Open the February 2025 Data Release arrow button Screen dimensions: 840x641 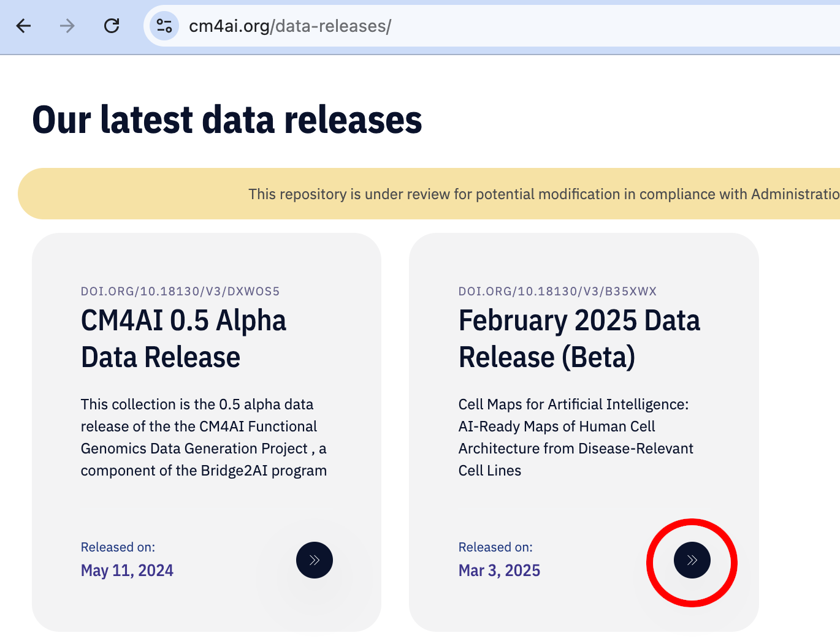tap(692, 560)
